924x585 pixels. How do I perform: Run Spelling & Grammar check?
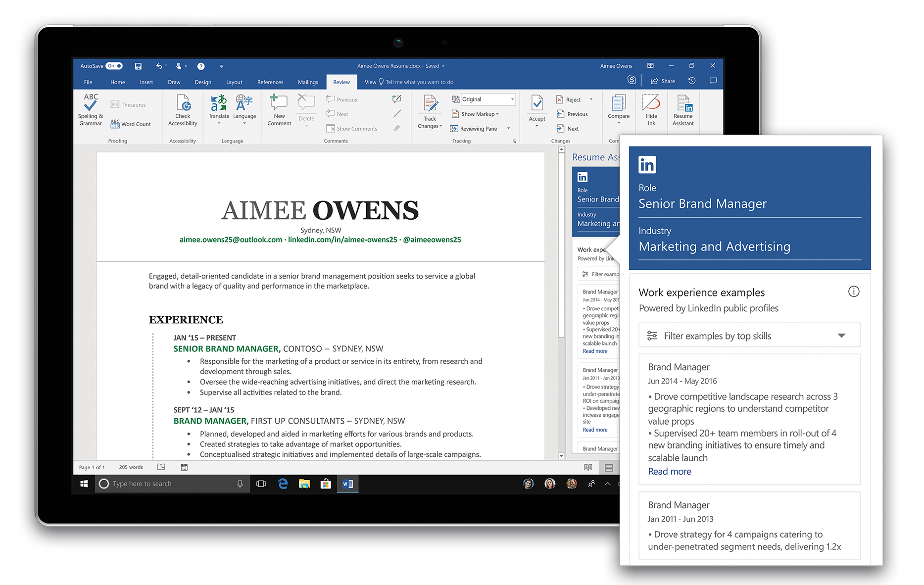[91, 110]
